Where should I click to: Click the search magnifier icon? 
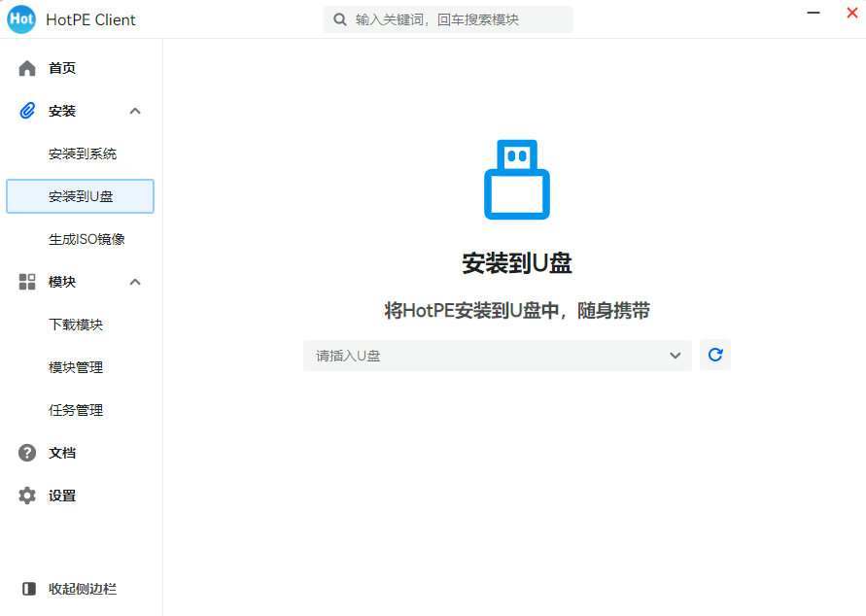[340, 19]
